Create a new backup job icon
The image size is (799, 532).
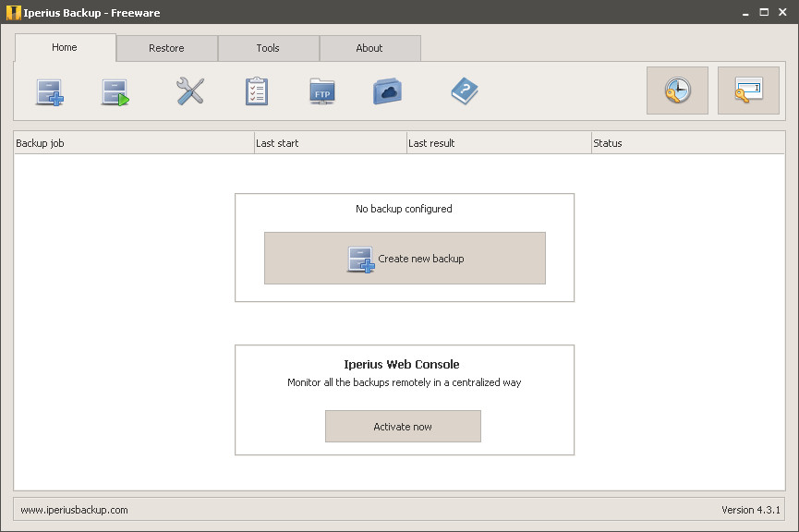49,91
